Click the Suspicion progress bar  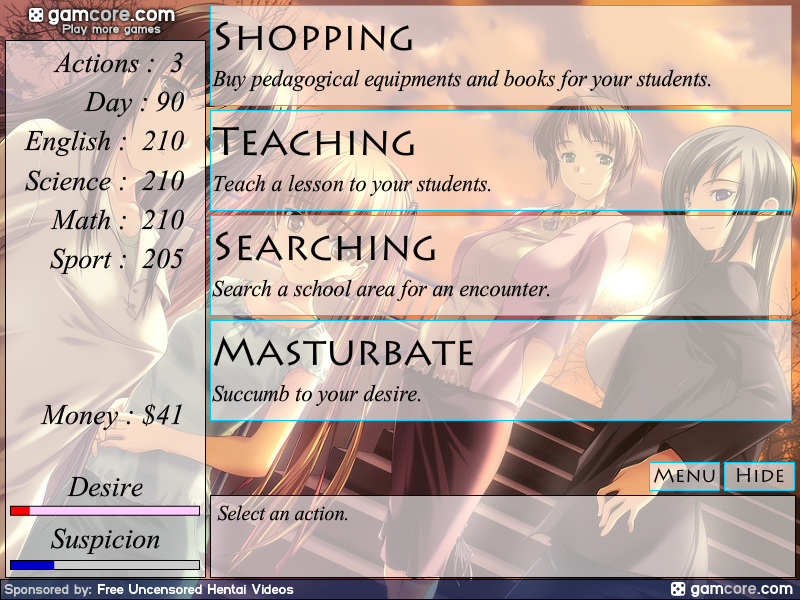coord(105,565)
